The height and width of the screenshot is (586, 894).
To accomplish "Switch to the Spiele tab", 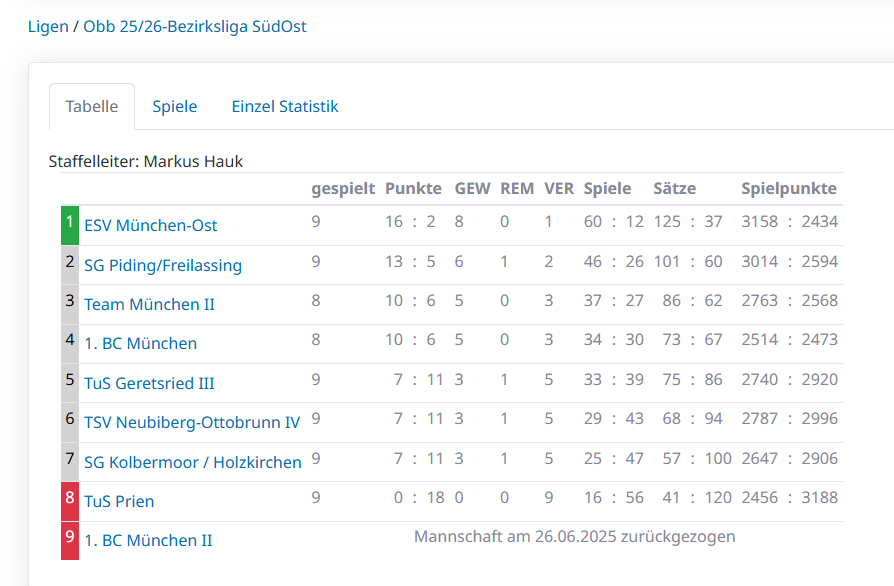I will [x=175, y=107].
